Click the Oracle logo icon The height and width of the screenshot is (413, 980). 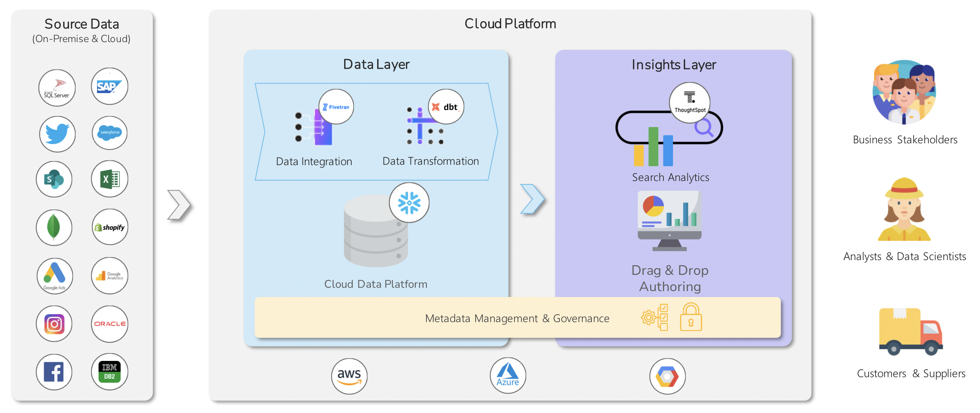point(110,324)
